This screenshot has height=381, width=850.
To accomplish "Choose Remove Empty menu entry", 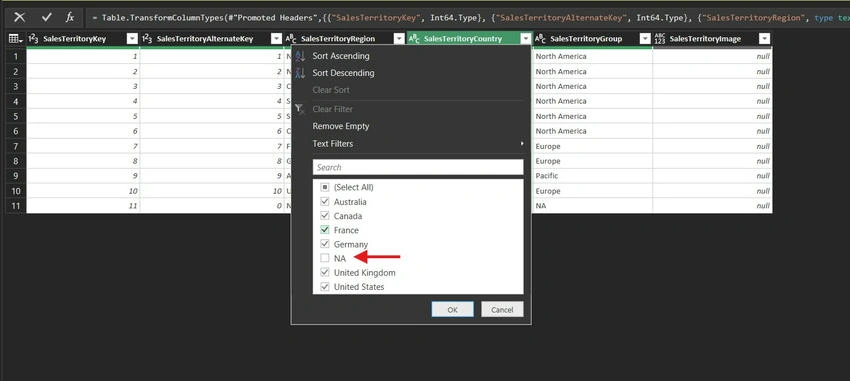I will [340, 126].
